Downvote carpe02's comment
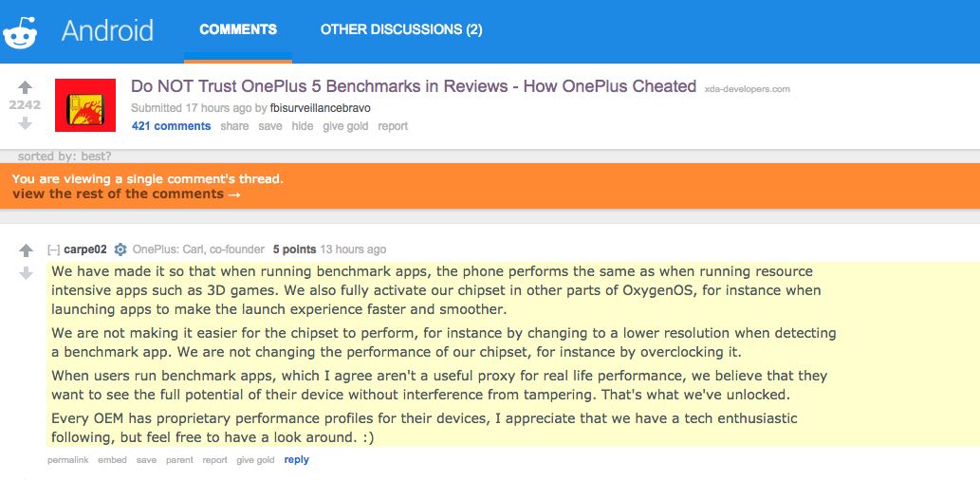Image resolution: width=980 pixels, height=480 pixels. (x=26, y=273)
